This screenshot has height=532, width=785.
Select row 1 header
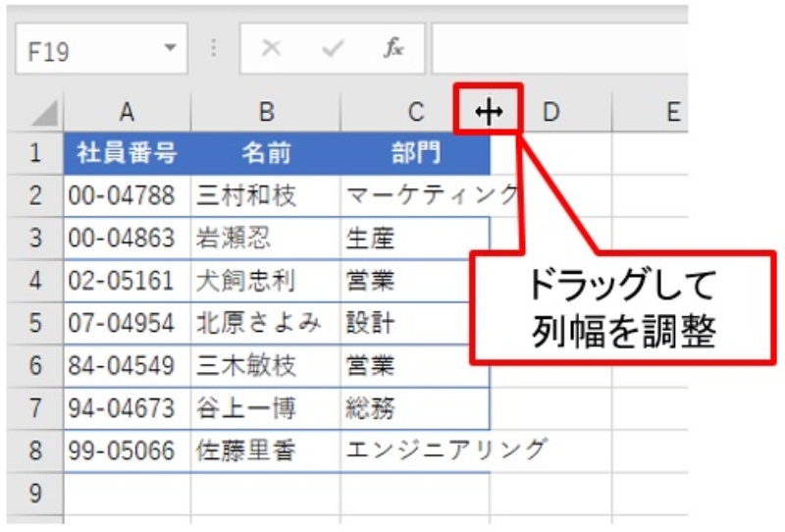coord(34,153)
